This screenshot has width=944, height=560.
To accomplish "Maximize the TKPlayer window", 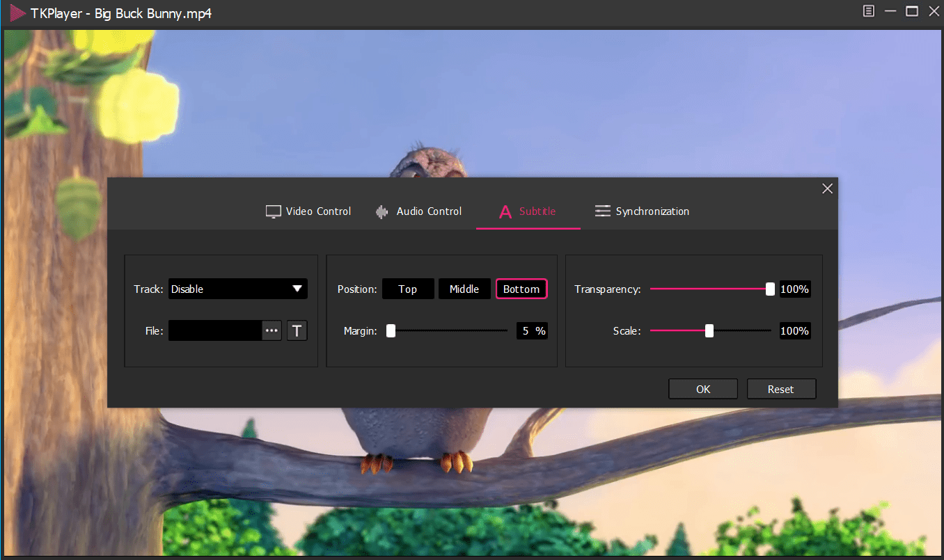I will coord(912,11).
